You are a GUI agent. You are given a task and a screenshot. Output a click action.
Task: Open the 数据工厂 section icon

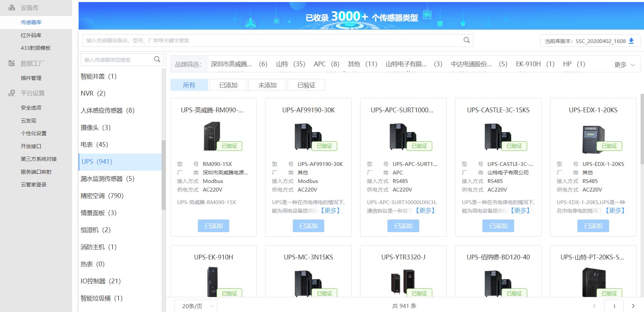(x=12, y=63)
